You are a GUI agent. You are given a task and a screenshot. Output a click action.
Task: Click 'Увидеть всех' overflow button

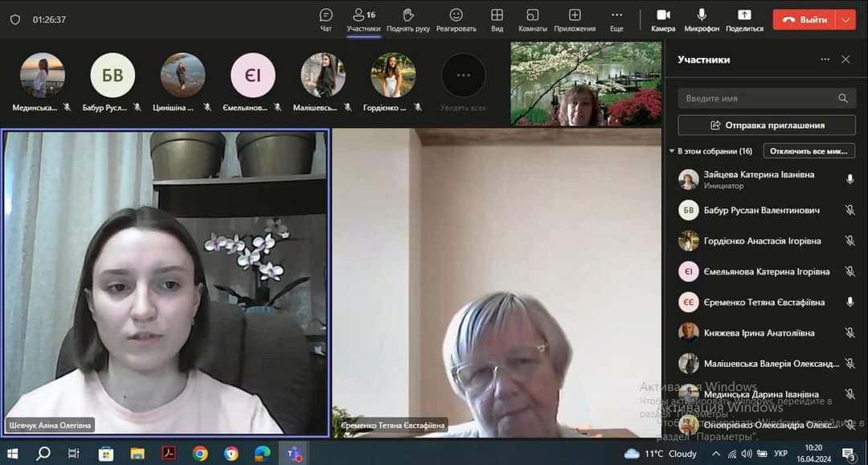click(x=464, y=76)
